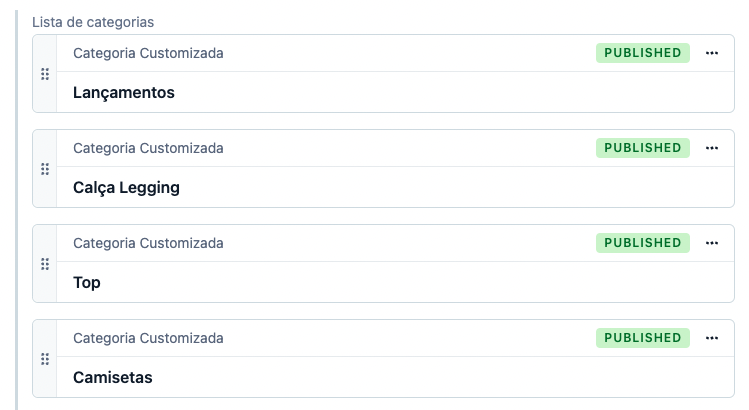This screenshot has width=749, height=410.
Task: Open the three-dot menu for Top
Action: [712, 243]
